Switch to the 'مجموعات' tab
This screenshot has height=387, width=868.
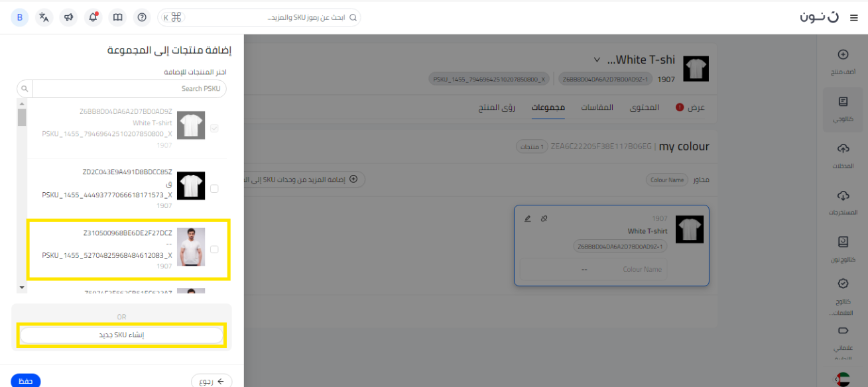tap(548, 107)
